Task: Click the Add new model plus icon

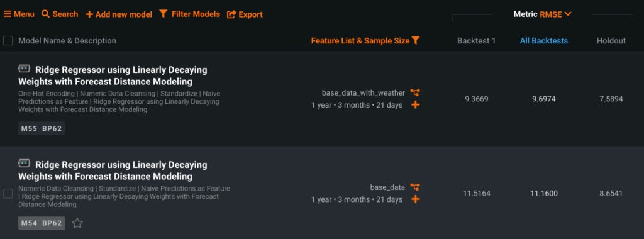Action: tap(89, 14)
